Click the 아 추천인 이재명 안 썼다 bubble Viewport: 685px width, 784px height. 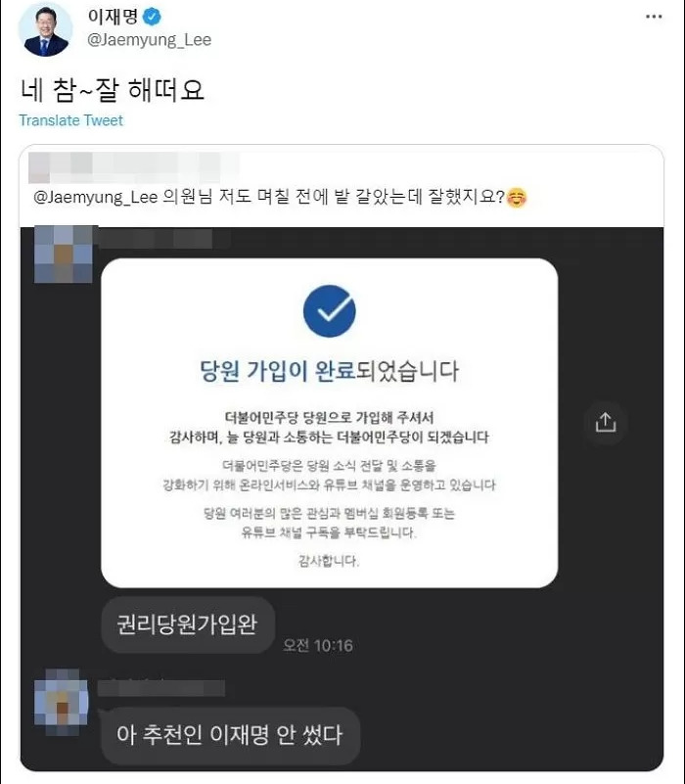click(230, 735)
